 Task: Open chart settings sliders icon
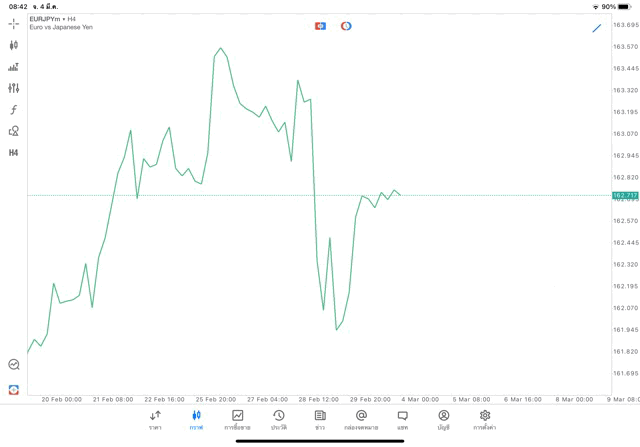14,88
